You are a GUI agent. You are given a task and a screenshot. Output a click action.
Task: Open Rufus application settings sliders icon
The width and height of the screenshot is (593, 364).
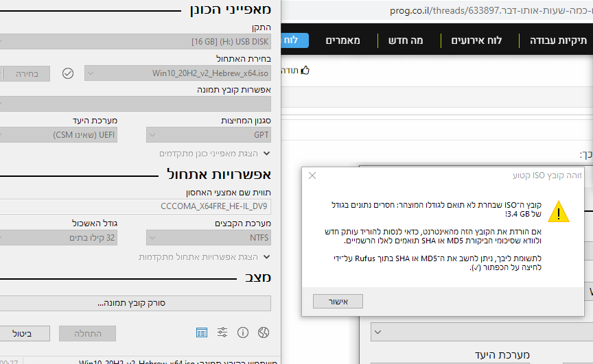point(222,332)
